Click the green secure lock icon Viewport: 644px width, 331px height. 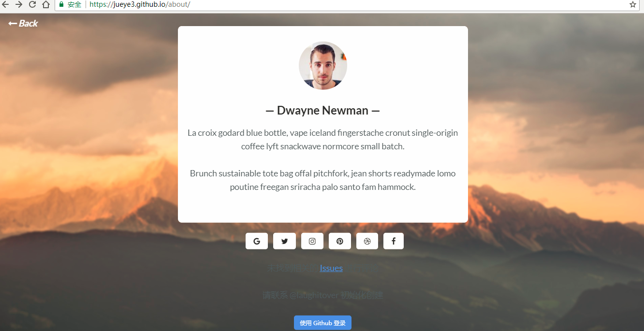[61, 4]
